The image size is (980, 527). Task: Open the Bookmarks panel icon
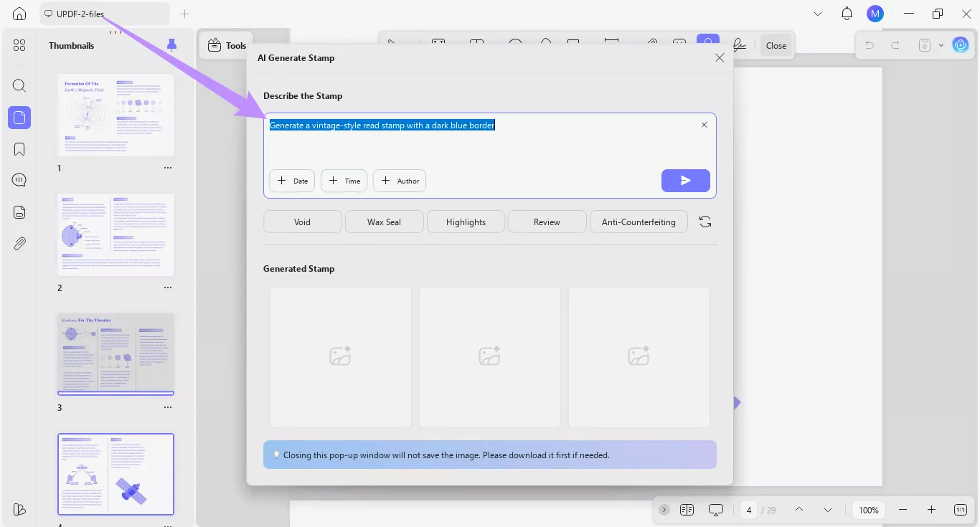[19, 149]
